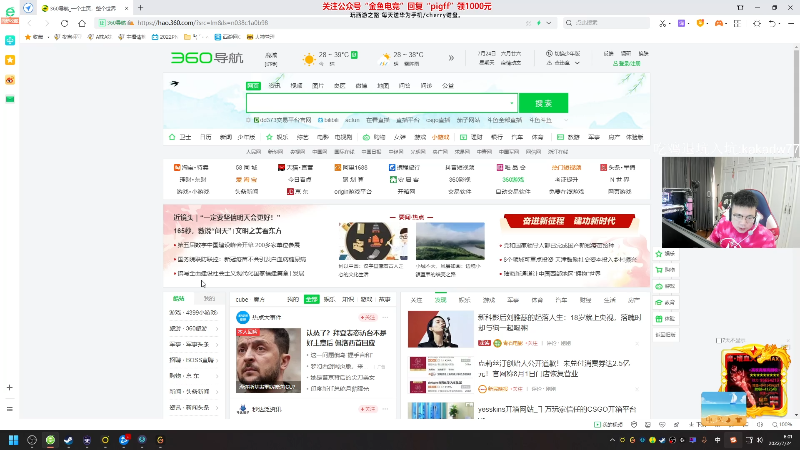Viewport: 800px width, 450px height.
Task: Click the green 登录/注册 login link
Action: [x=626, y=64]
